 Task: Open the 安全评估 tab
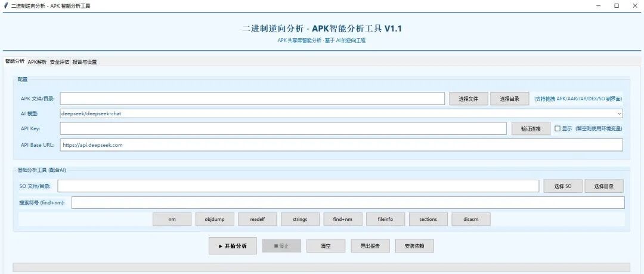coord(60,62)
